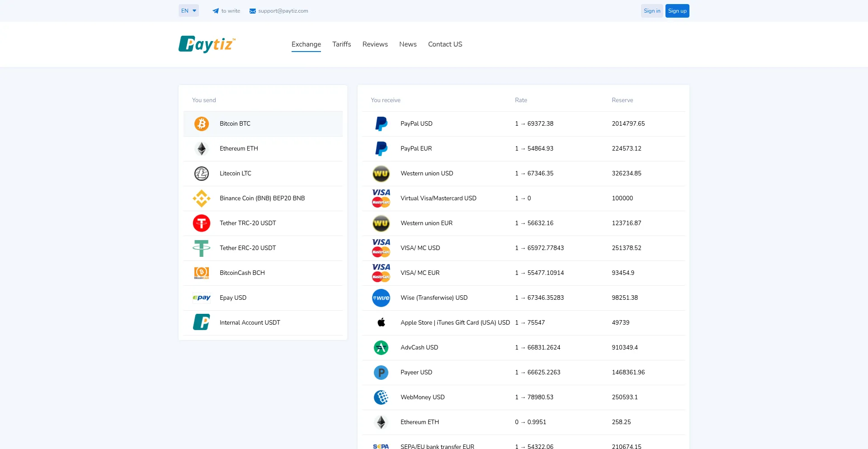868x449 pixels.
Task: Click the Sign up button
Action: click(677, 11)
